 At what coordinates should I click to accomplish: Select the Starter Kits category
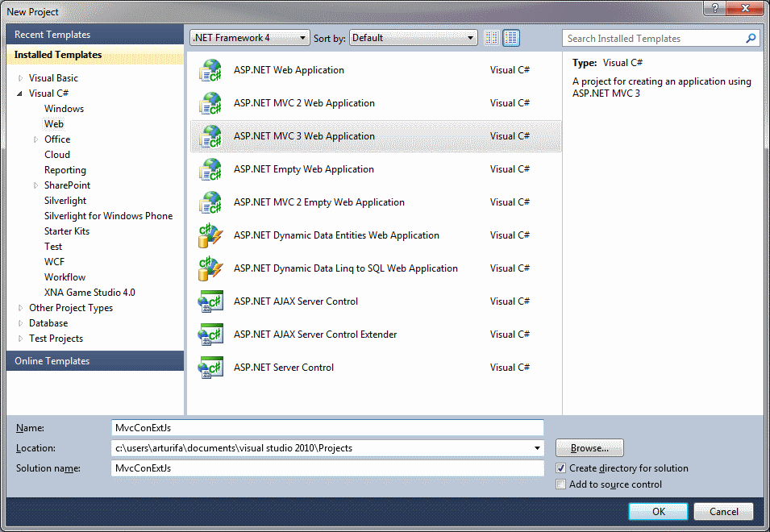pos(67,231)
